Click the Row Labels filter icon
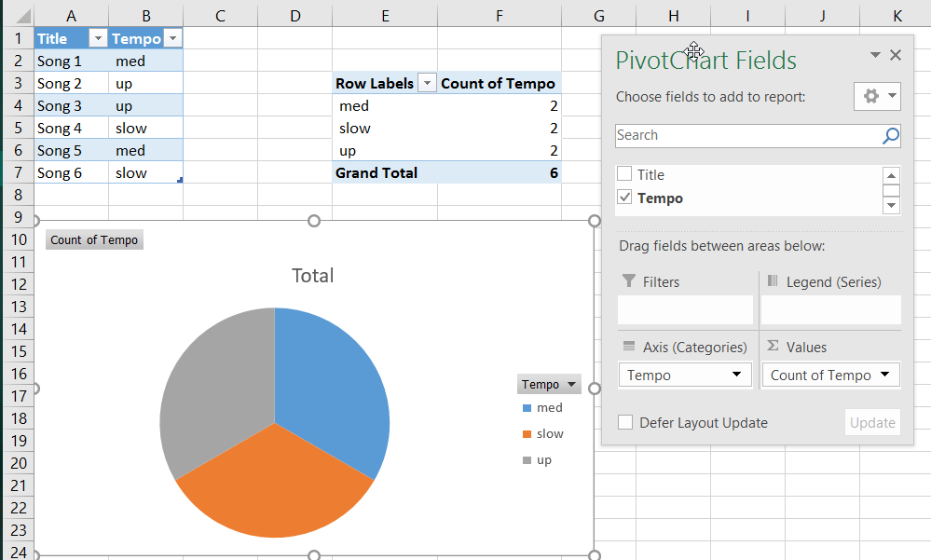Screen dimensions: 931x560 (x=427, y=83)
